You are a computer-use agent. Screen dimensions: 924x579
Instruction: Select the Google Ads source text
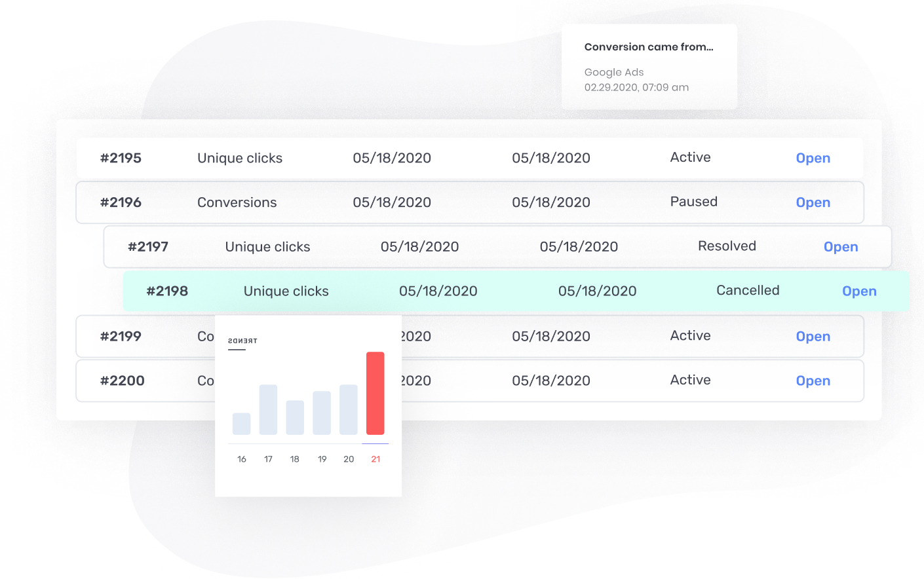click(613, 72)
